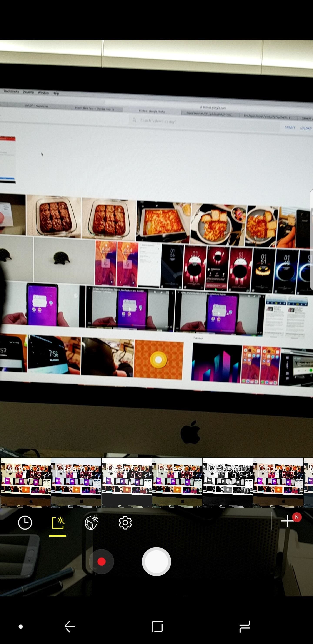This screenshot has height=644, width=313.
Task: Open the face beauty effects icon
Action: pyautogui.click(x=92, y=523)
